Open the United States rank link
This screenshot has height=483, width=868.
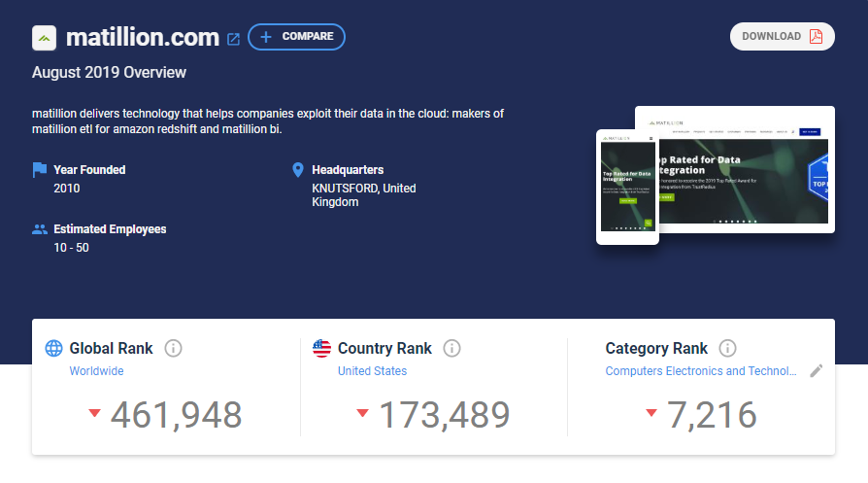click(x=372, y=371)
